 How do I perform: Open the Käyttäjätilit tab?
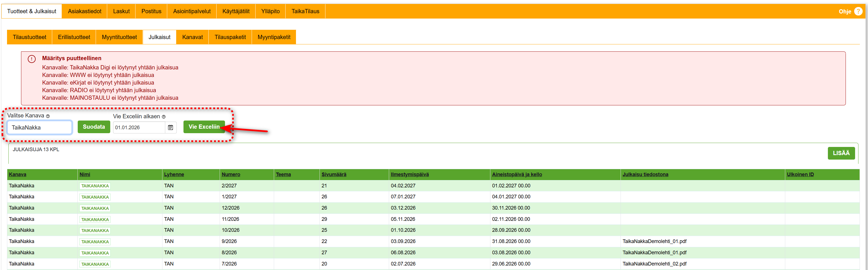click(x=236, y=11)
